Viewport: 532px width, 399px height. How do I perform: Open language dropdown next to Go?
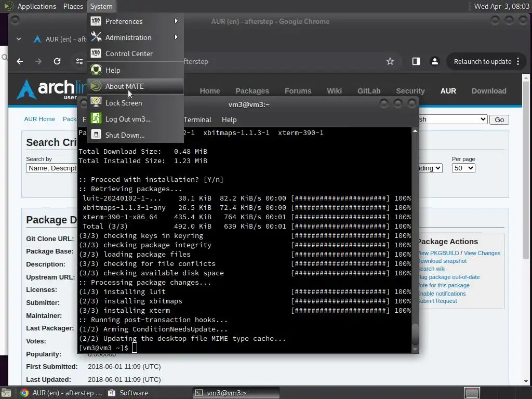coord(453,119)
